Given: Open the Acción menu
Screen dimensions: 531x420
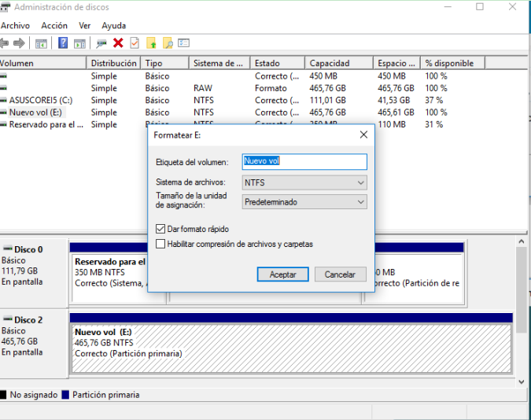Looking at the screenshot, I should (54, 26).
